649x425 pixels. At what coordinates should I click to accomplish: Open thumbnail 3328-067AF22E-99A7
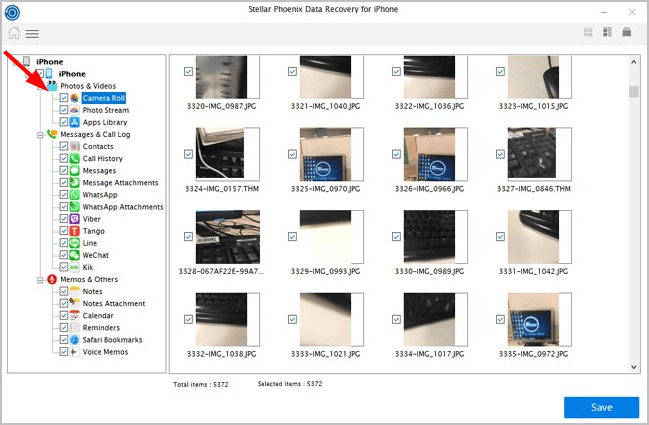tap(228, 237)
